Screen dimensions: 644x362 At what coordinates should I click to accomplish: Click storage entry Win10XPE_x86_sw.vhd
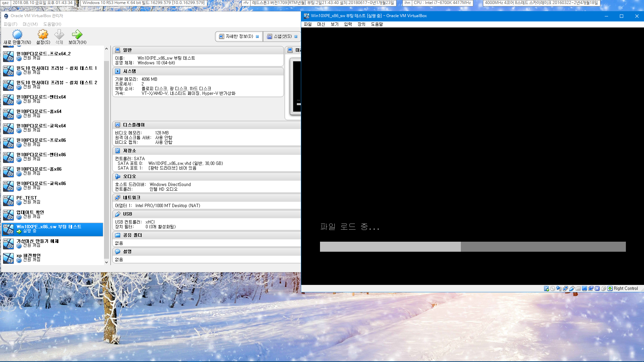tap(185, 163)
